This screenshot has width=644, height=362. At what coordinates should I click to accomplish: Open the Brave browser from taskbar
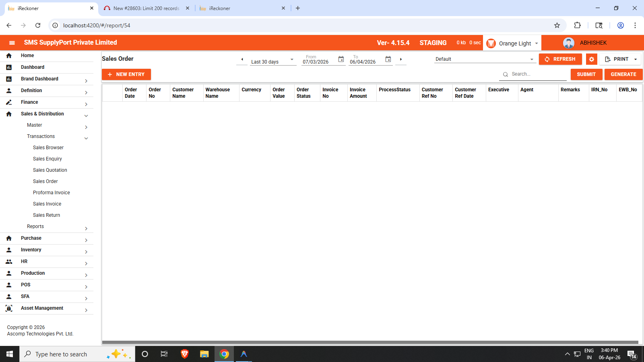click(185, 354)
